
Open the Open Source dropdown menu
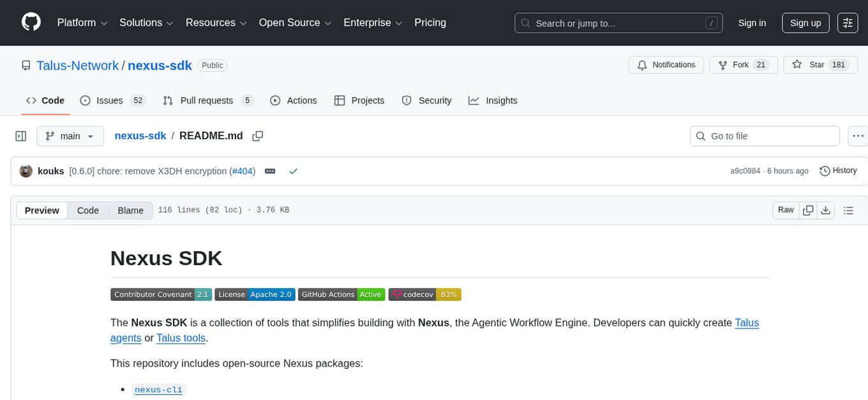(x=294, y=22)
